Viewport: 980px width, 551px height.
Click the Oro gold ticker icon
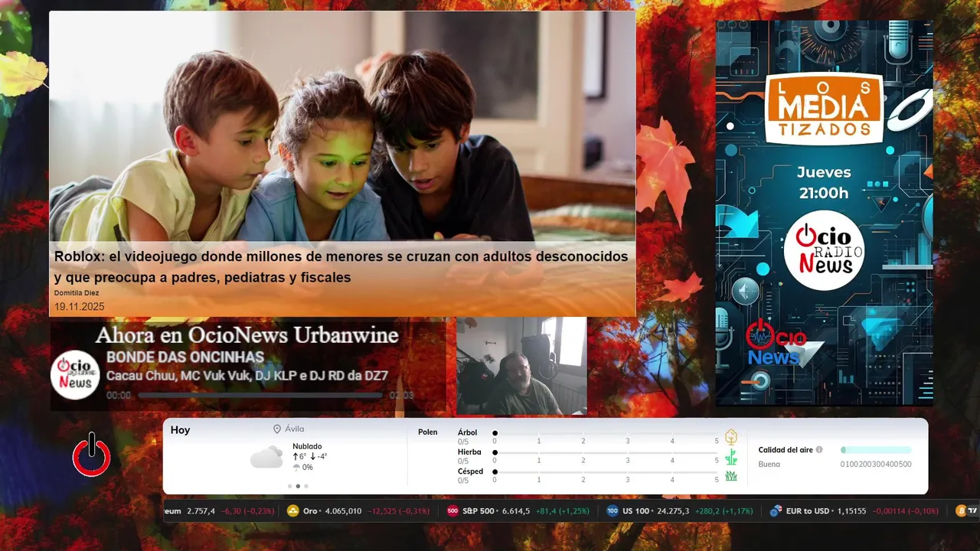pyautogui.click(x=292, y=510)
